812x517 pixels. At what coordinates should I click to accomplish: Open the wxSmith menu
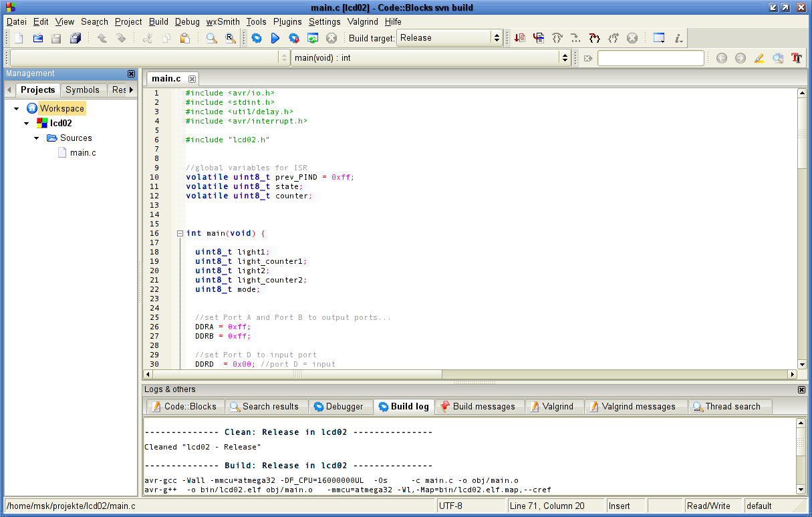[x=223, y=21]
